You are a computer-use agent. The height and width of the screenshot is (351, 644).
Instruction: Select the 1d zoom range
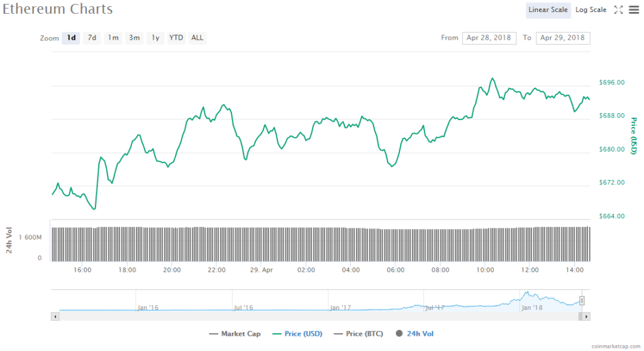tap(72, 38)
